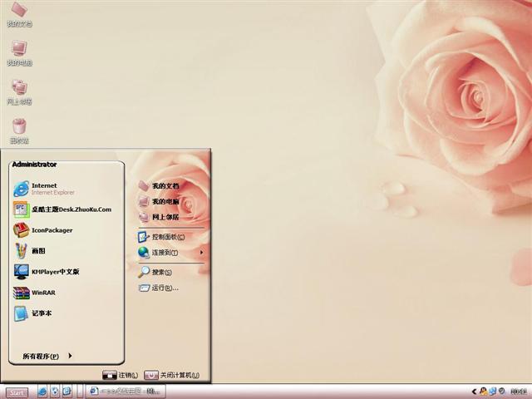Click the 注销(L) log off button
Image resolution: width=532 pixels, height=399 pixels.
coord(120,376)
